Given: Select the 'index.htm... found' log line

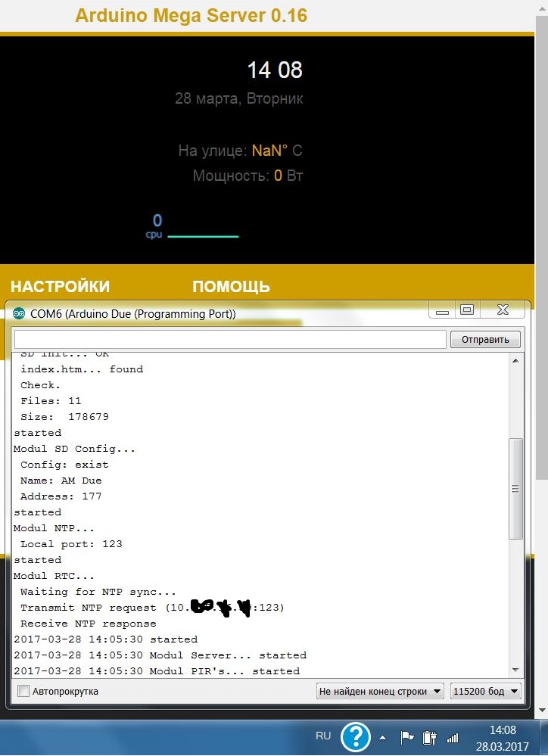Looking at the screenshot, I should 82,369.
